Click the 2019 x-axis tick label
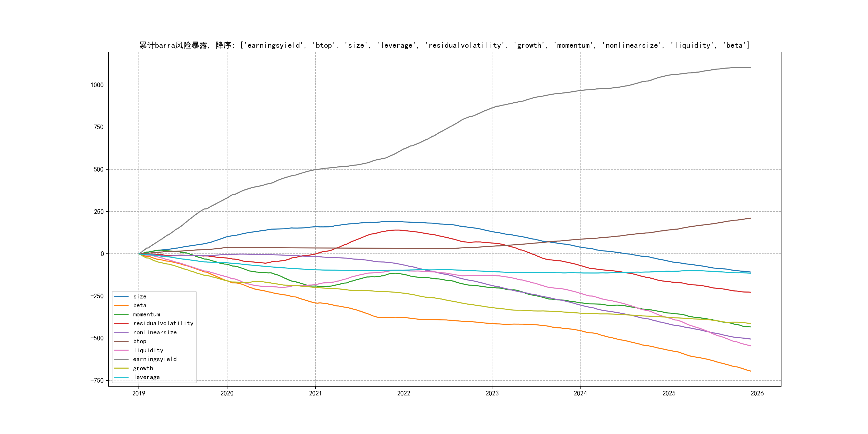 [139, 393]
